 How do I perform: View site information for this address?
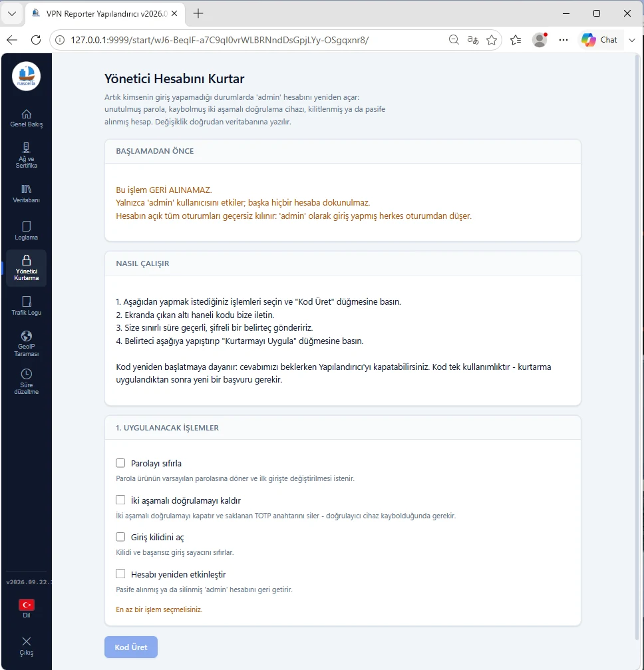(61, 40)
